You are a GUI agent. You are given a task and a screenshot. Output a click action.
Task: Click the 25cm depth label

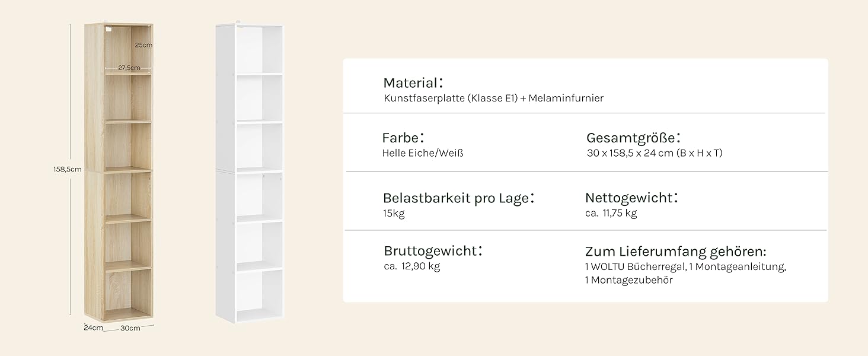pos(143,45)
